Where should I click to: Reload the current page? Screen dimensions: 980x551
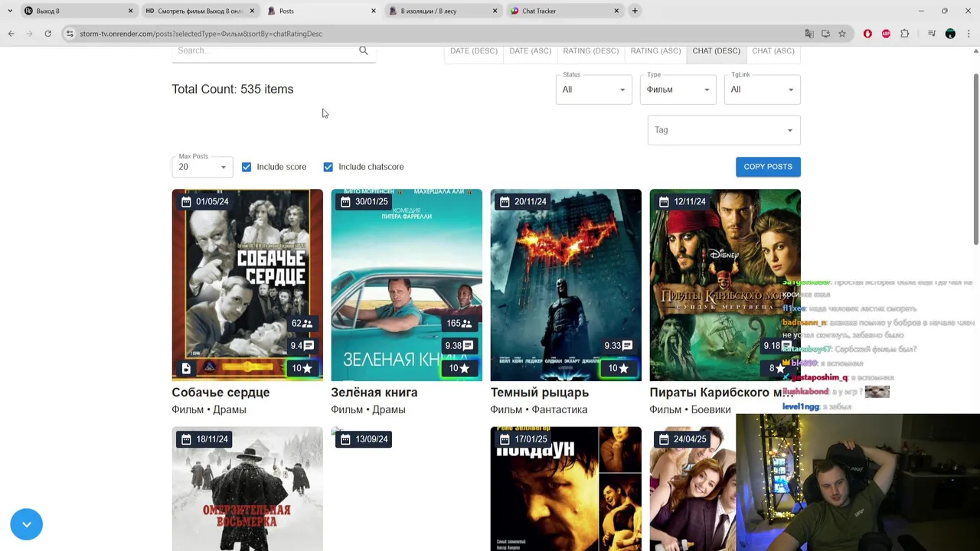[x=47, y=34]
